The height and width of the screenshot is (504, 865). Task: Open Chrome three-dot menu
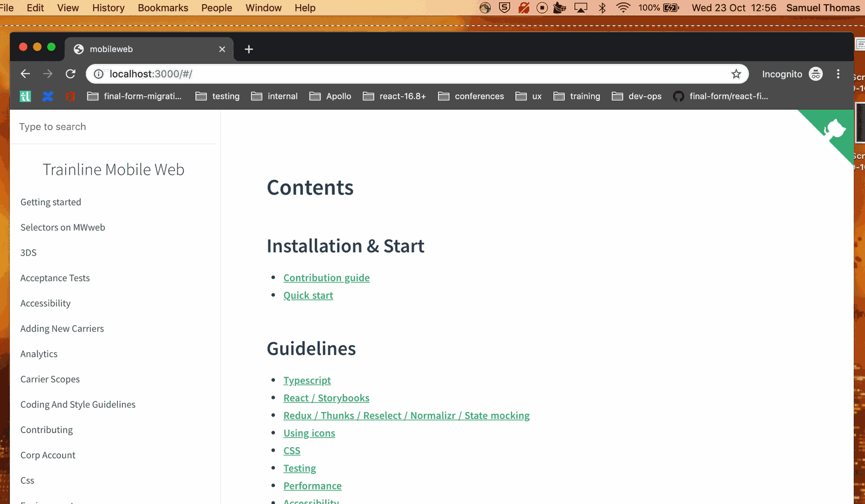(x=838, y=74)
